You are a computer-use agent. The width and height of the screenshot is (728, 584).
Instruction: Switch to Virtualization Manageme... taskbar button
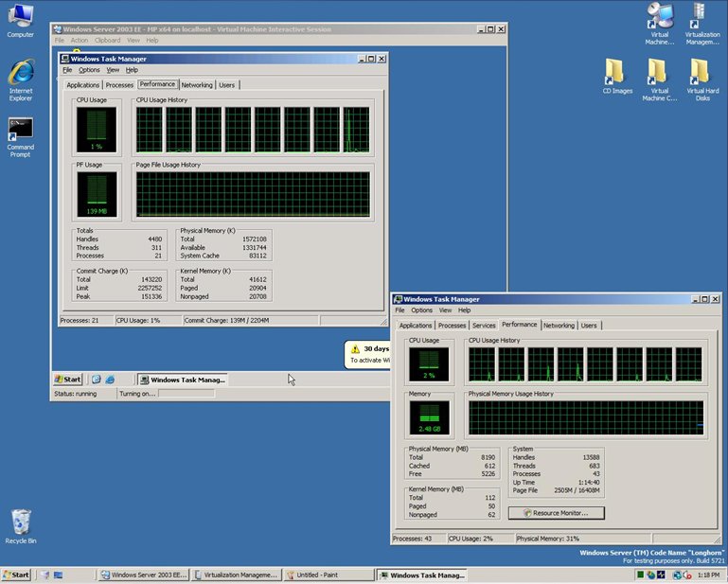(236, 575)
